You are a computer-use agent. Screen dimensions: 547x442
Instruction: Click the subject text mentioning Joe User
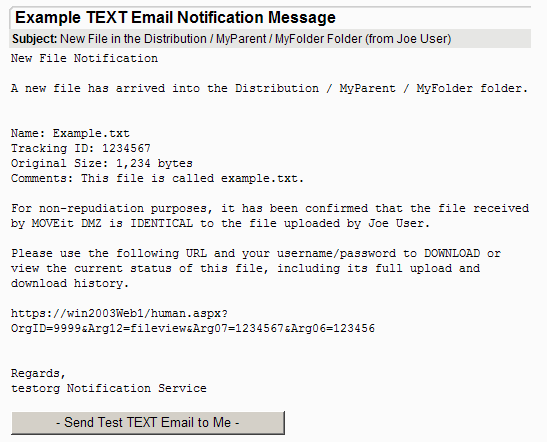pos(255,39)
